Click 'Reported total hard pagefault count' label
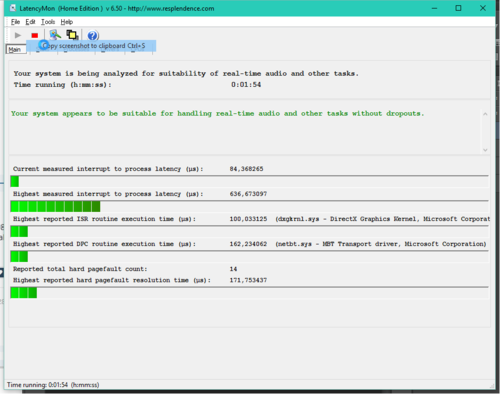This screenshot has width=500, height=394. (80, 269)
